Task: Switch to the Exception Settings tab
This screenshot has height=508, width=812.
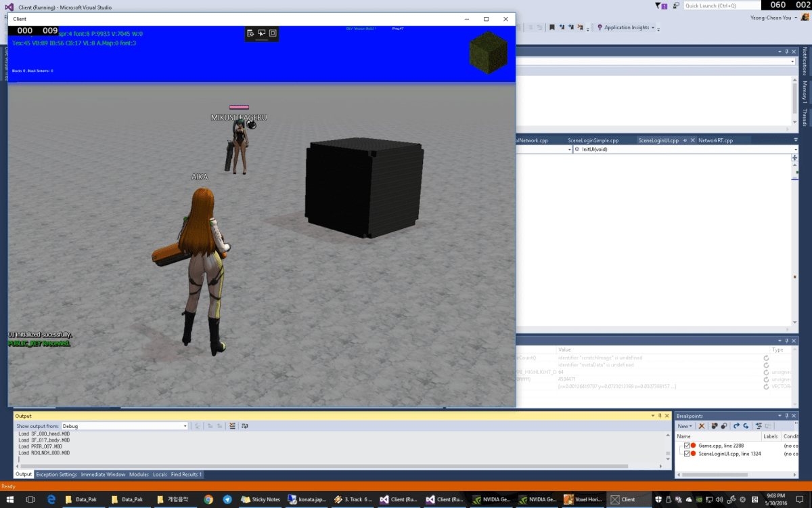Action: (55, 474)
